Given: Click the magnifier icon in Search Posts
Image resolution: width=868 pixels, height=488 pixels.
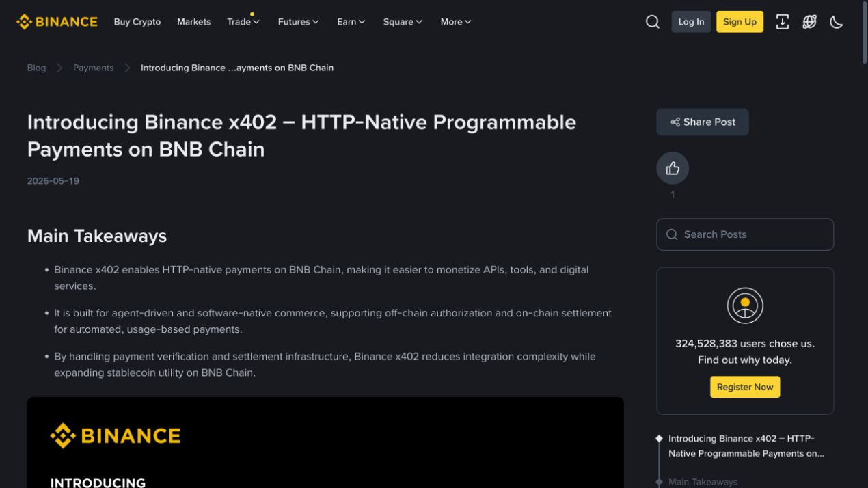Looking at the screenshot, I should 672,234.
